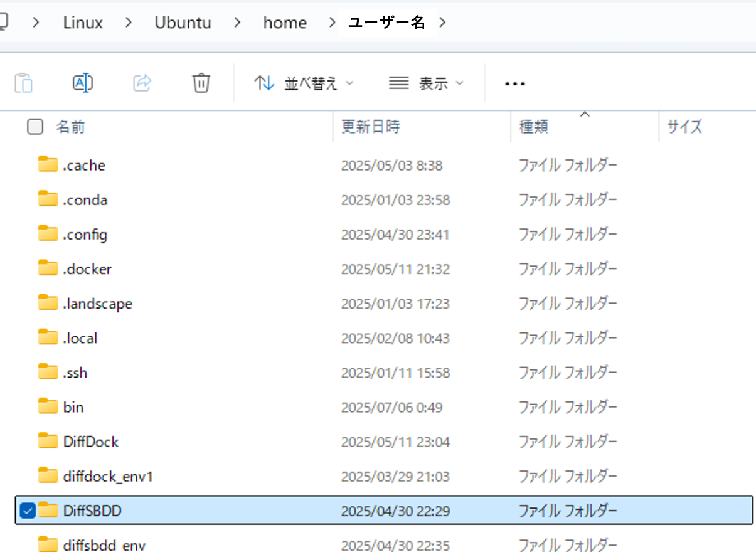Uncheck the DiffSBDD row checkbox
This screenshot has height=552, width=756.
26,510
